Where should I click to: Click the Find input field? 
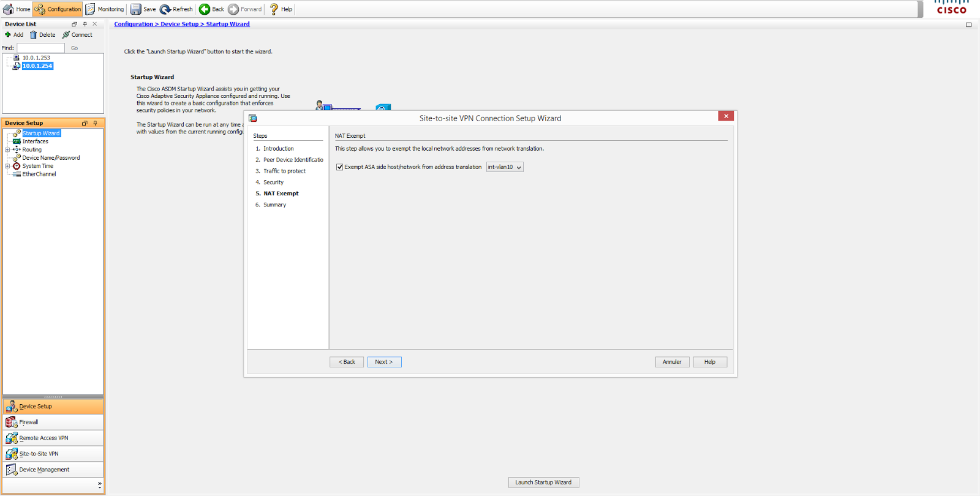(40, 48)
